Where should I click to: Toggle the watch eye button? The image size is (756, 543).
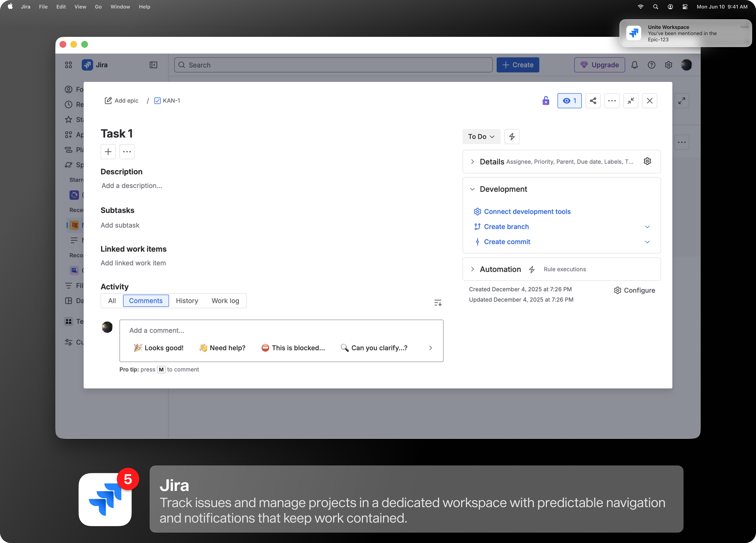tap(569, 101)
